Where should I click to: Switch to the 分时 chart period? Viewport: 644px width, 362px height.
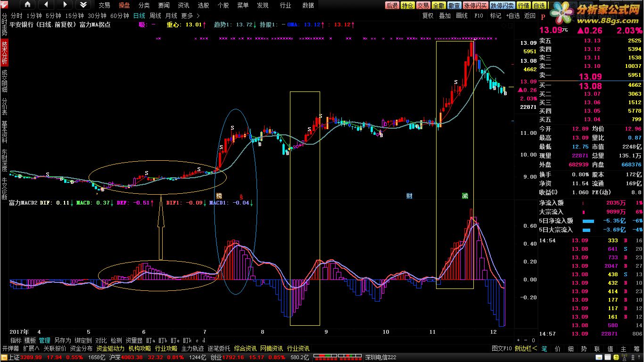(17, 16)
